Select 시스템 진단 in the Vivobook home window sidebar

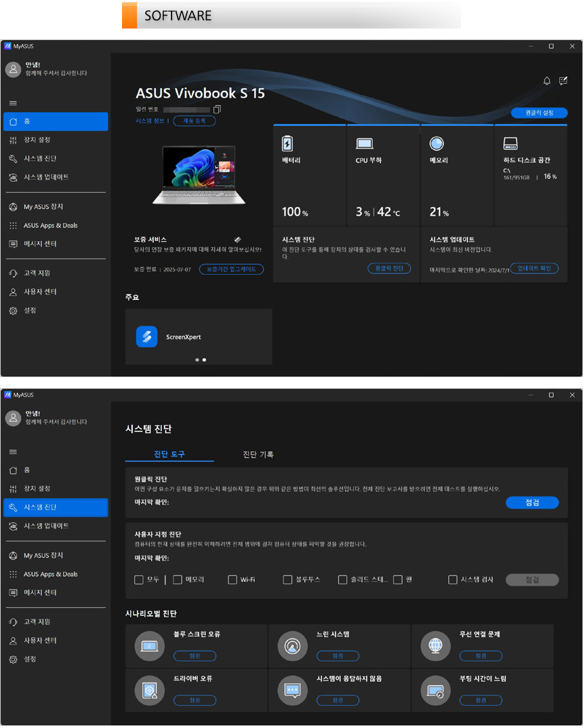point(56,159)
